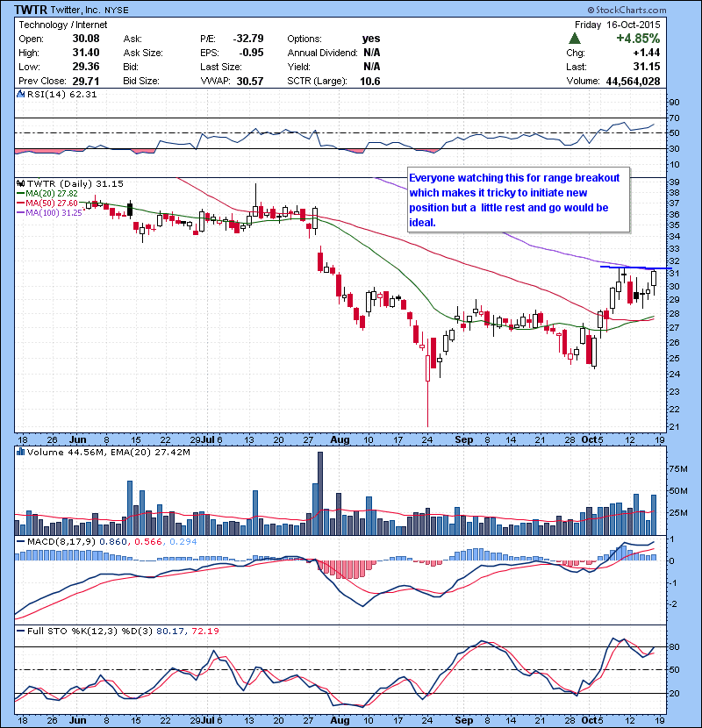The height and width of the screenshot is (728, 702).
Task: Click the VWAP 30.57 value
Action: point(250,81)
